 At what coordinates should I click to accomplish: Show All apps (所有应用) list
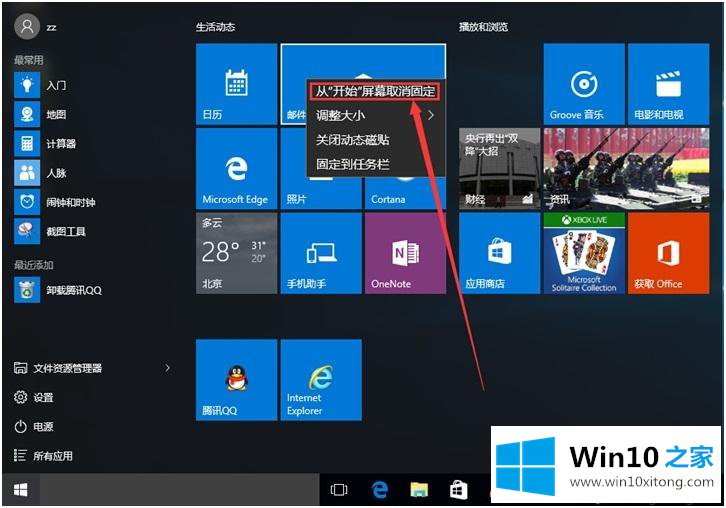click(43, 456)
